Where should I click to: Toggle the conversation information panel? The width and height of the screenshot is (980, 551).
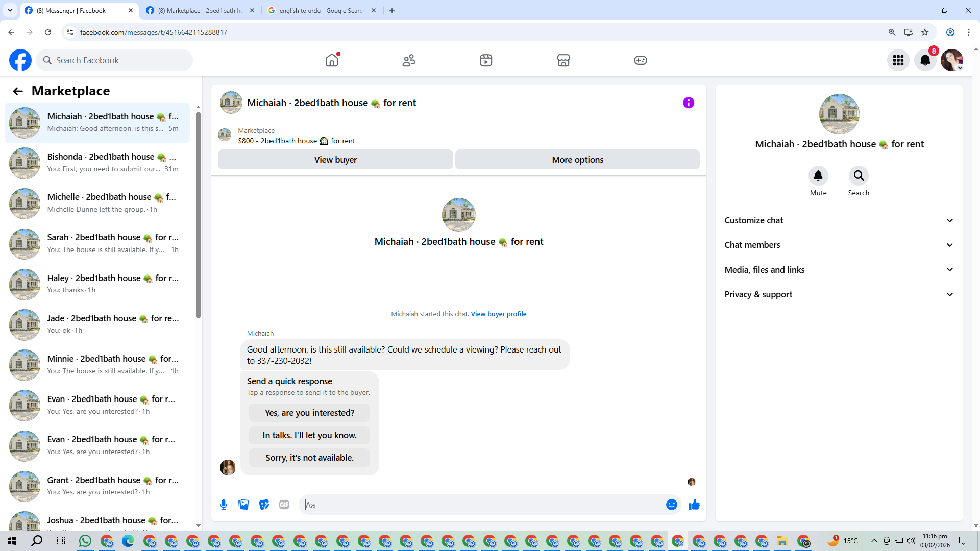tap(688, 103)
